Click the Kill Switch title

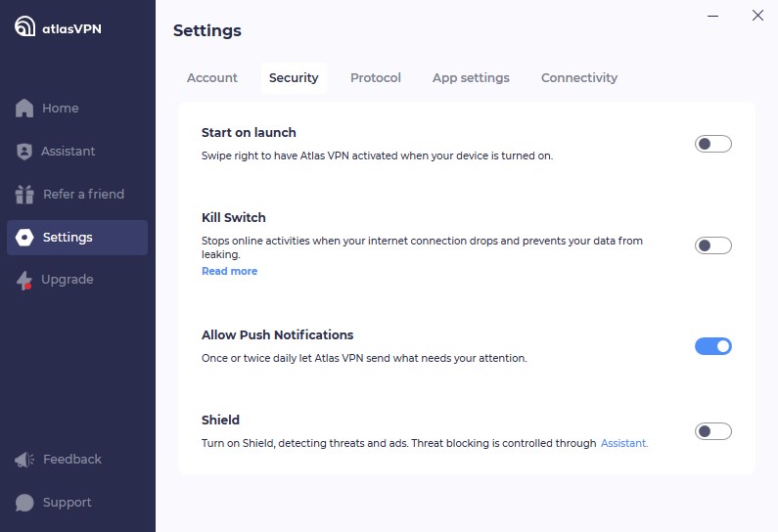[x=233, y=218]
